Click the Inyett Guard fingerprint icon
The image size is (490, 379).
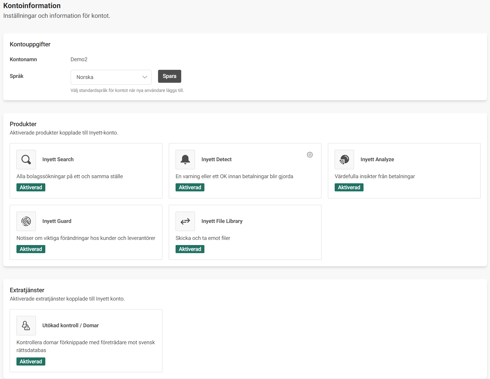click(26, 221)
